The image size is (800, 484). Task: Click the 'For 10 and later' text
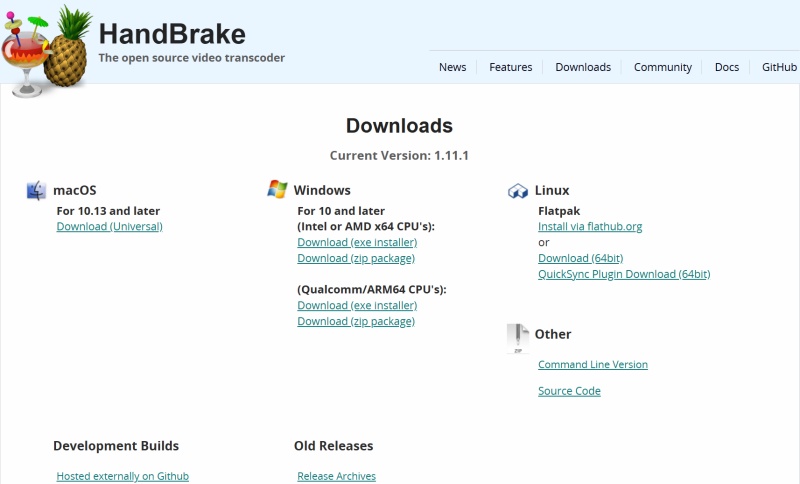coord(341,211)
